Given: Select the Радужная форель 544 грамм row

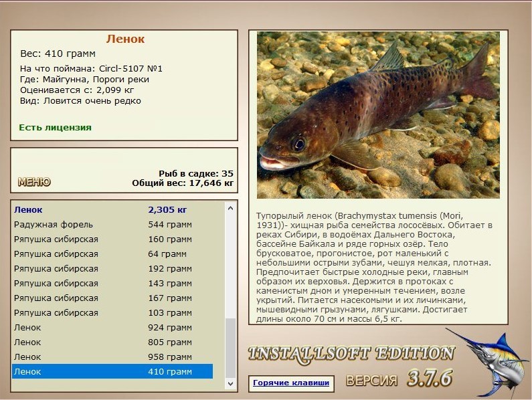Looking at the screenshot, I should point(112,225).
